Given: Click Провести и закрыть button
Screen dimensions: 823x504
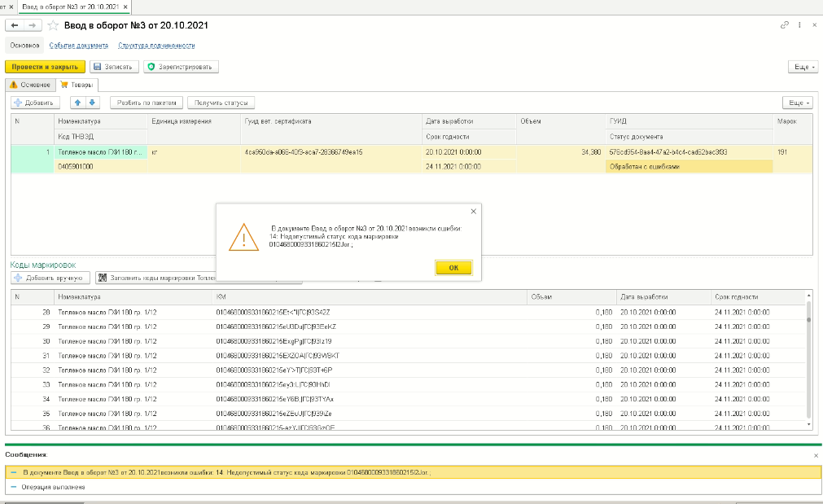Looking at the screenshot, I should tap(45, 67).
